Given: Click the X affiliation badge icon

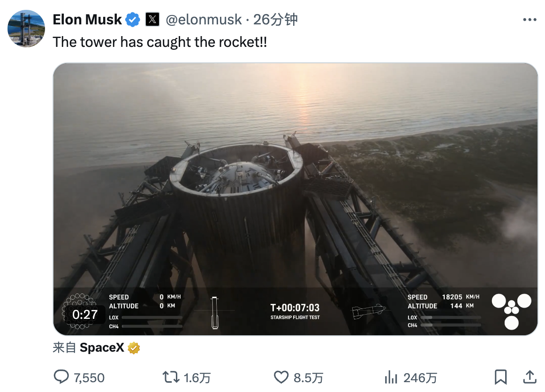Looking at the screenshot, I should (x=152, y=20).
